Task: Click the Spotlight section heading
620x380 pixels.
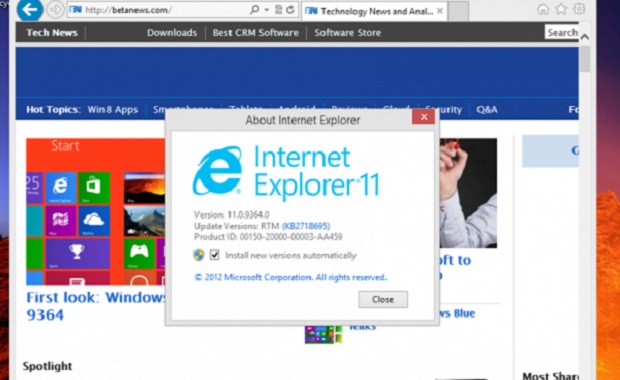Action: [47, 366]
